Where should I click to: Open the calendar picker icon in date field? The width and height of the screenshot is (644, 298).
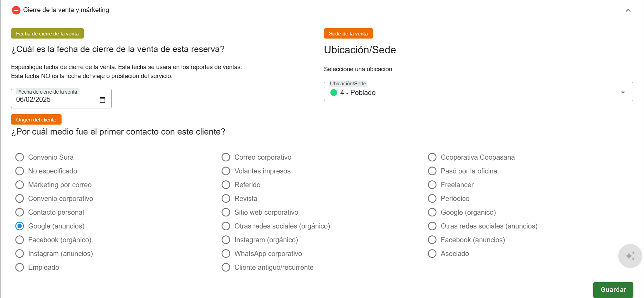click(x=102, y=100)
